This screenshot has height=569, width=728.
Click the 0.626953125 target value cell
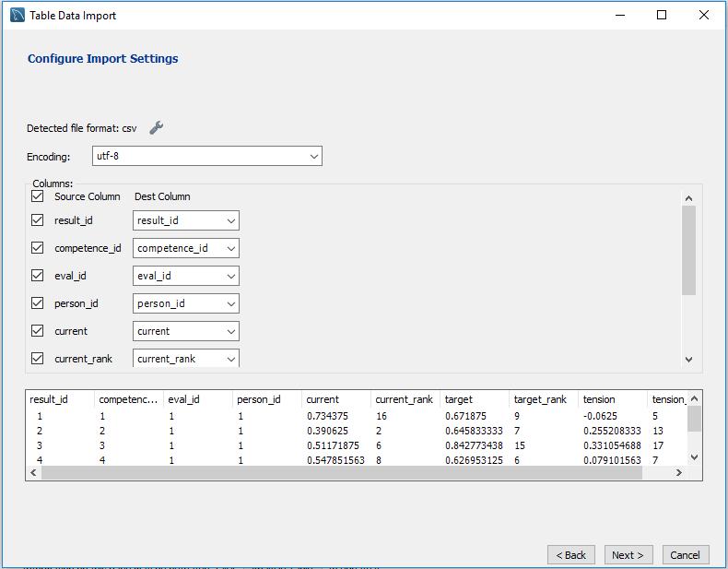pos(474,460)
